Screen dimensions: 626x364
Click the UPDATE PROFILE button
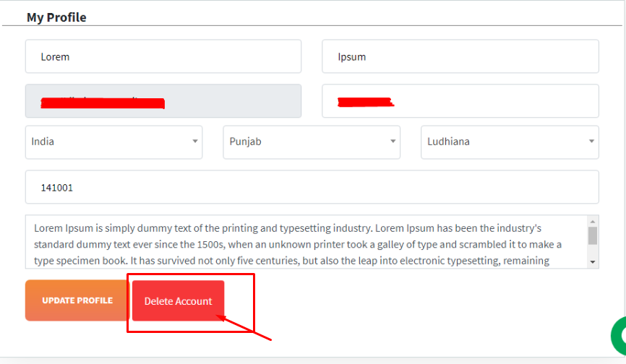pos(77,300)
